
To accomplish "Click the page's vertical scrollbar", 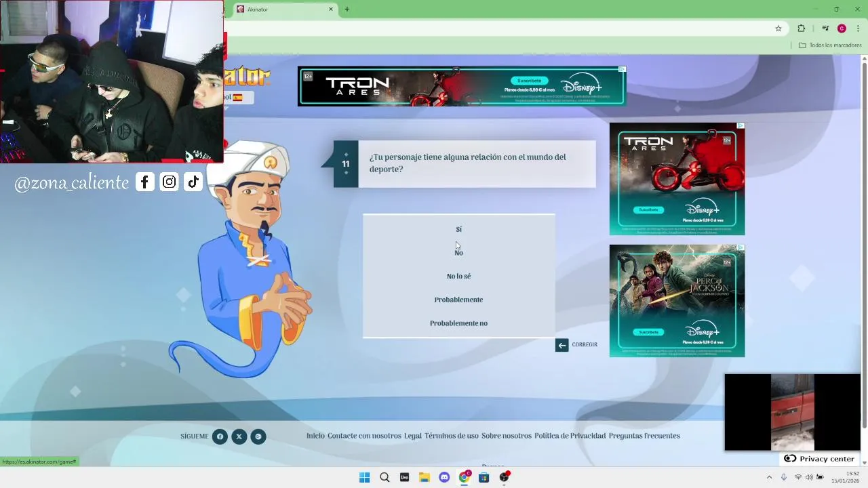I will click(x=864, y=244).
